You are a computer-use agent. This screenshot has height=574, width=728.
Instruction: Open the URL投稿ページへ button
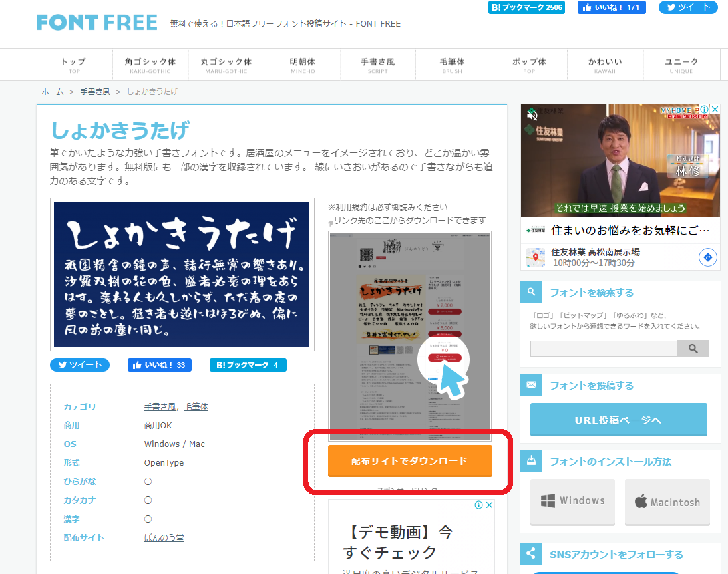tap(618, 420)
